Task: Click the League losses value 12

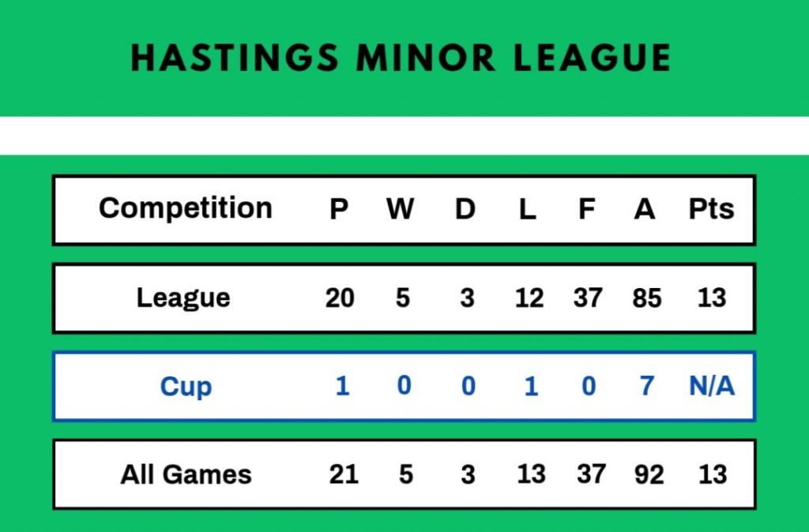Action: [529, 298]
